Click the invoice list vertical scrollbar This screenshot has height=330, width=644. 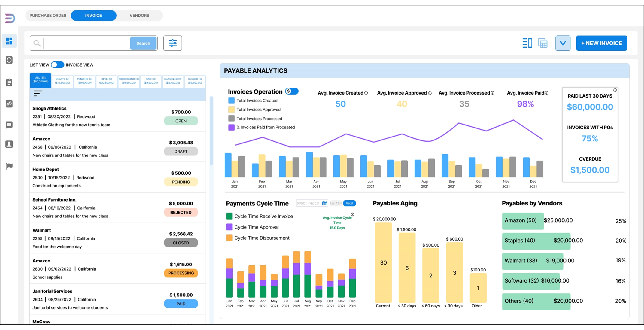(211, 130)
